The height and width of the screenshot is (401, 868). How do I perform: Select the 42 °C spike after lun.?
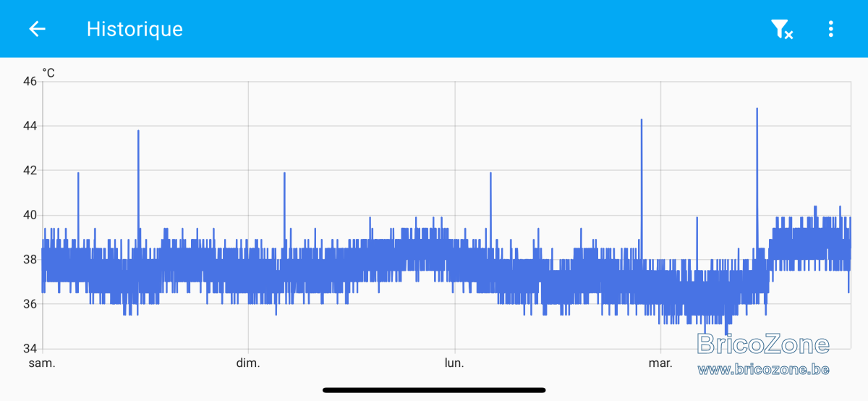pyautogui.click(x=490, y=181)
